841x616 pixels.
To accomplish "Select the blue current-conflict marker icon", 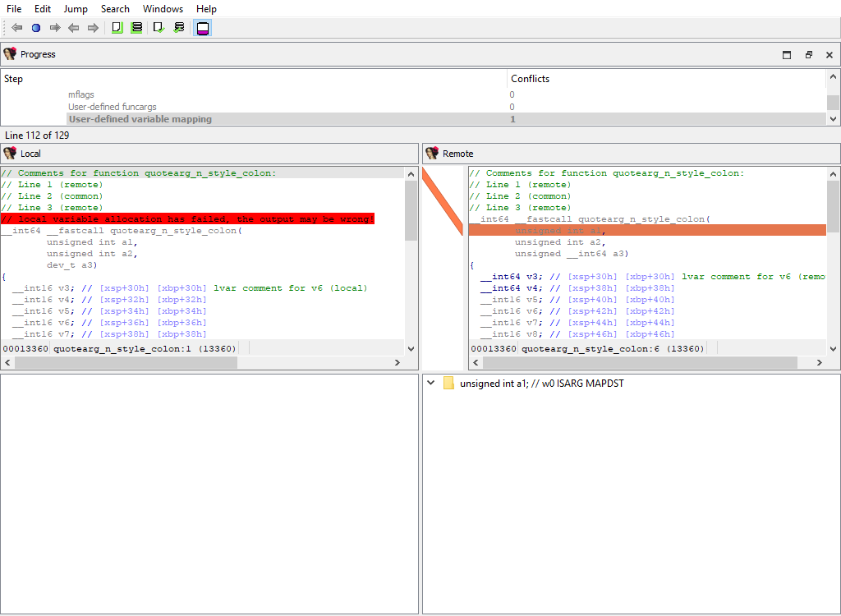I will tap(35, 27).
